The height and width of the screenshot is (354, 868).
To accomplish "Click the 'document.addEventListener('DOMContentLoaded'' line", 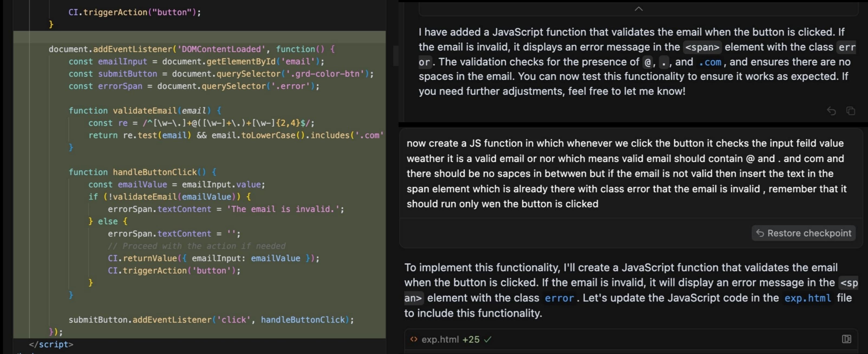I will pos(192,49).
